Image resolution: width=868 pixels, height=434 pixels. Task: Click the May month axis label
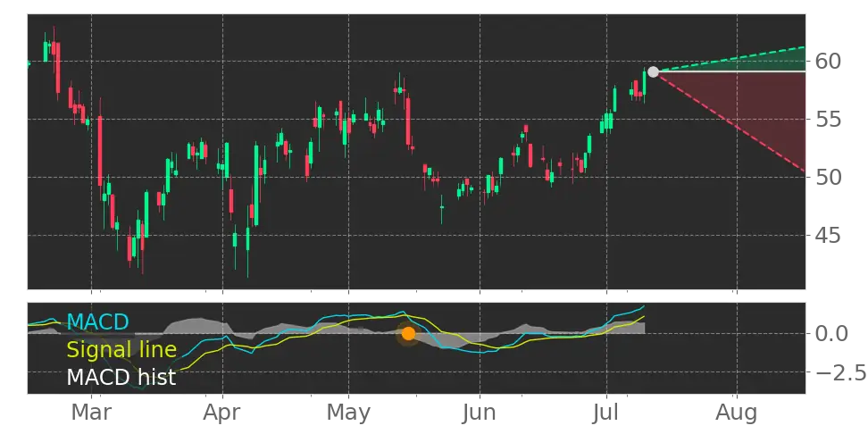348,413
